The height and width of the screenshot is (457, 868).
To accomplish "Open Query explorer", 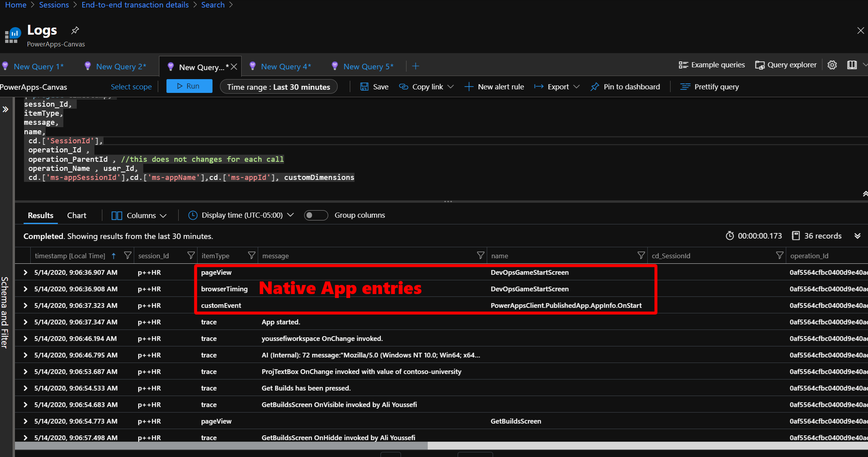I will (786, 65).
